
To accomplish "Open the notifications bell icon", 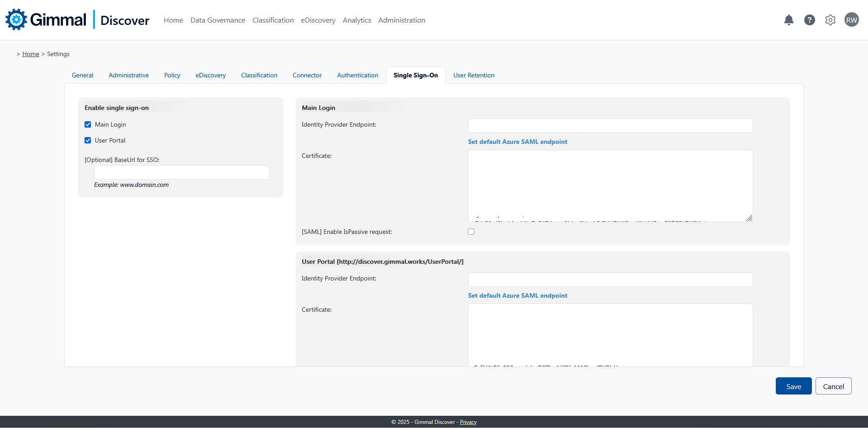I will tap(788, 20).
